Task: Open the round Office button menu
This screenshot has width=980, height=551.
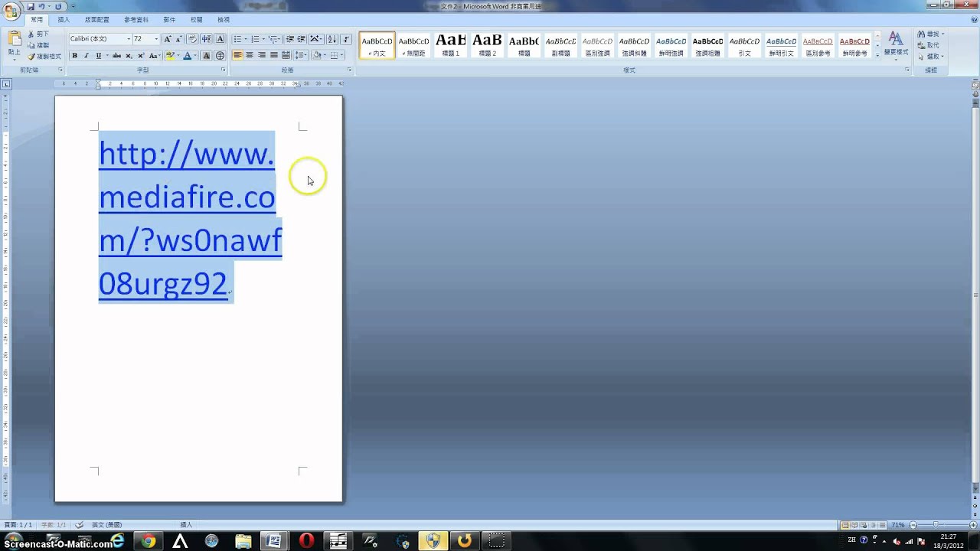Action: [x=11, y=10]
